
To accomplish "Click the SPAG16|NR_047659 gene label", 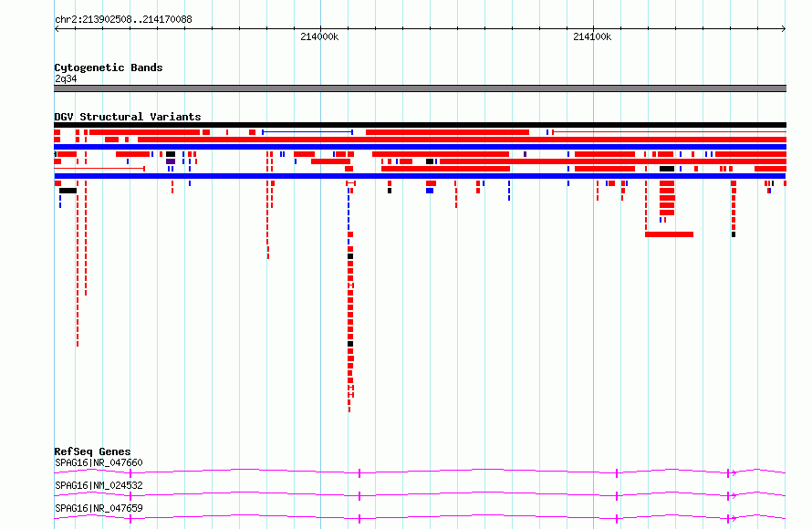I will 99,508.
